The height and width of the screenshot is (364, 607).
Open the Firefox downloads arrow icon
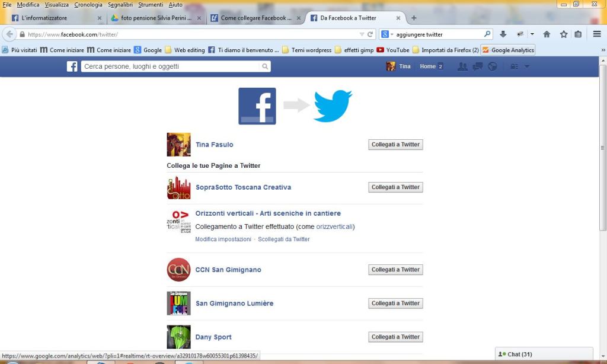[x=503, y=34]
